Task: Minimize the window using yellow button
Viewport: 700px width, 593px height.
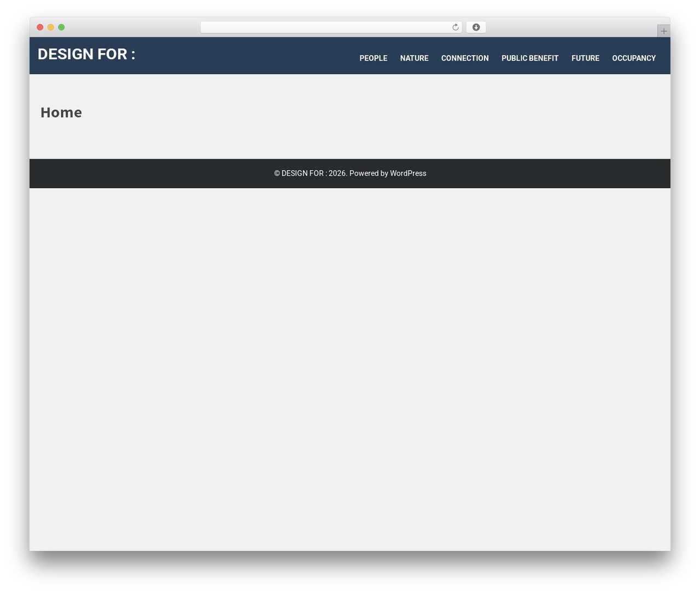Action: [x=51, y=27]
